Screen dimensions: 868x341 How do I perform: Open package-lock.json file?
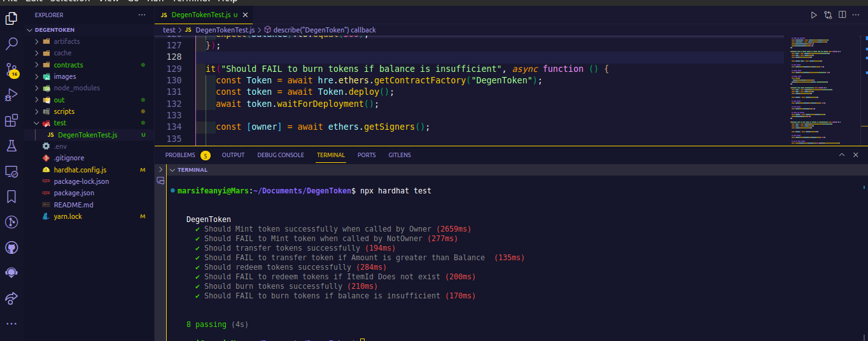click(x=89, y=181)
